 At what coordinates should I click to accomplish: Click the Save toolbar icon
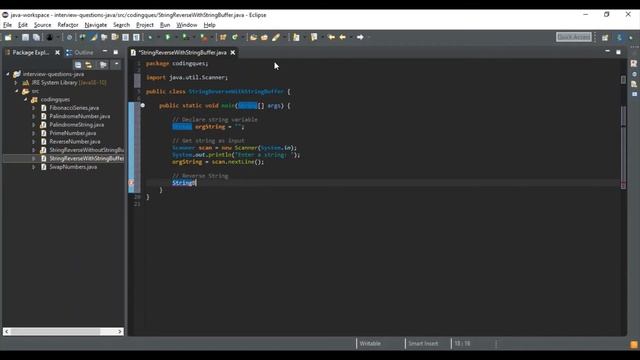tap(25, 38)
